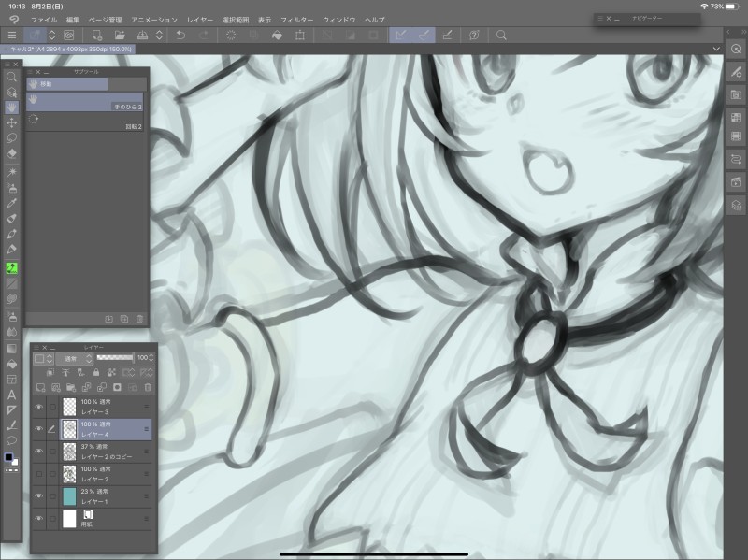This screenshot has width=748, height=560.
Task: Click the Clip Studio spiral icon in command bar
Action: [x=68, y=36]
